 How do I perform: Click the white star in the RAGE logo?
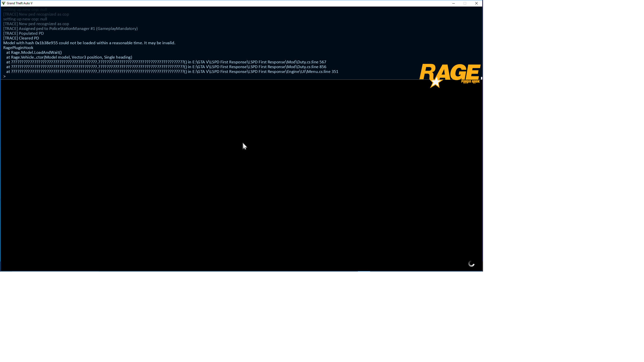click(x=435, y=83)
